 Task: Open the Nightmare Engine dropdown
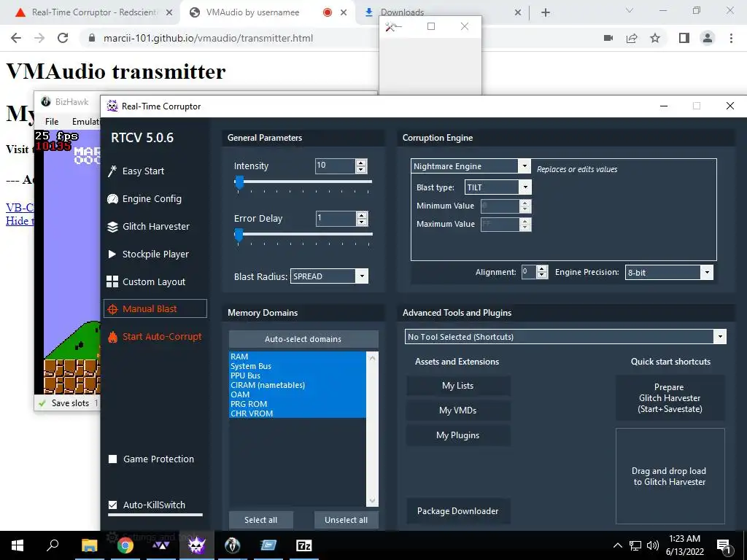click(x=525, y=166)
